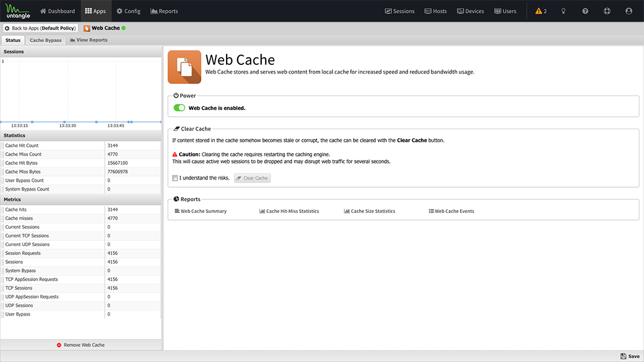Select the Cache misses metric row

click(x=81, y=218)
